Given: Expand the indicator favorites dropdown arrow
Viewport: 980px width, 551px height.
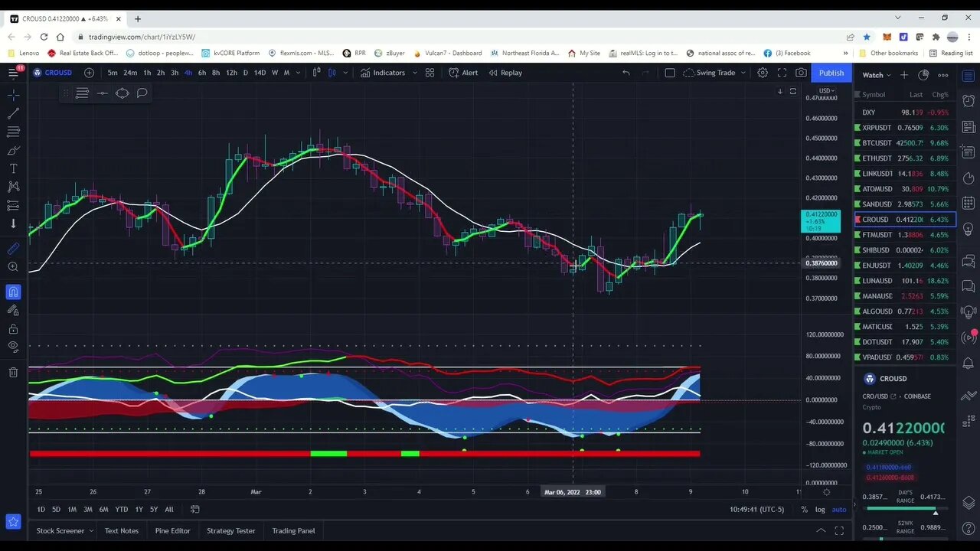Looking at the screenshot, I should coord(414,73).
